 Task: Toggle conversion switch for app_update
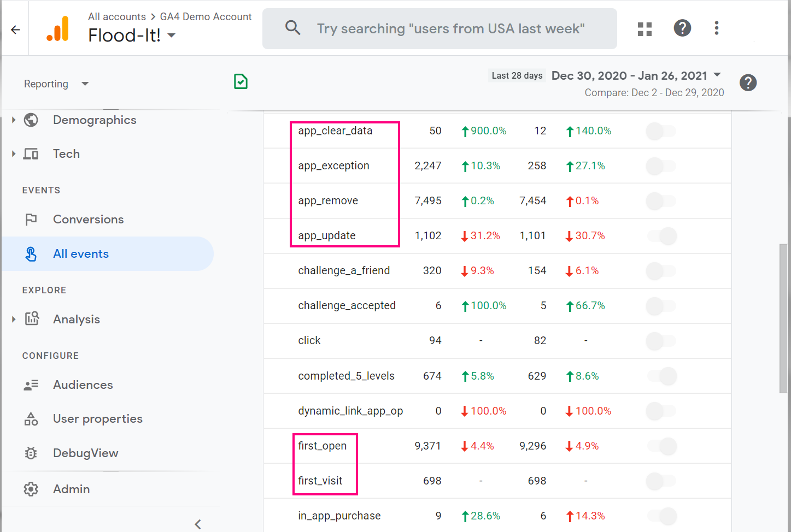pyautogui.click(x=662, y=236)
